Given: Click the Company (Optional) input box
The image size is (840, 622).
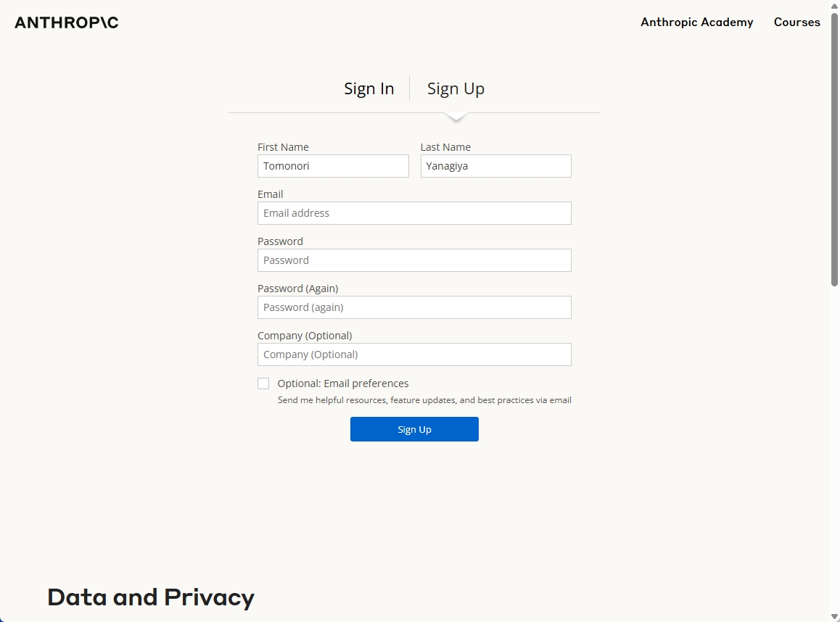Looking at the screenshot, I should (414, 354).
